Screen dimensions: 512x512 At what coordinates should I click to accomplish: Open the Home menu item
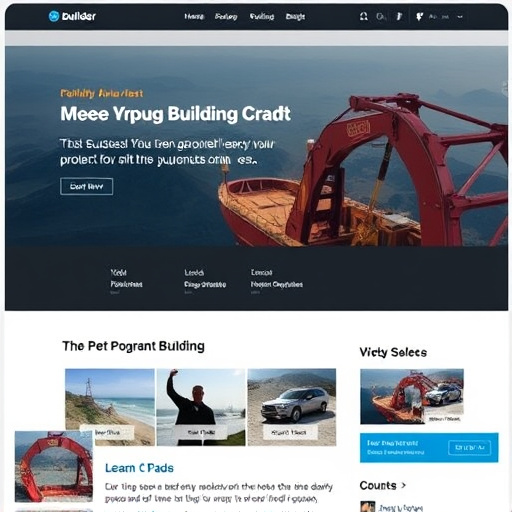coord(194,16)
